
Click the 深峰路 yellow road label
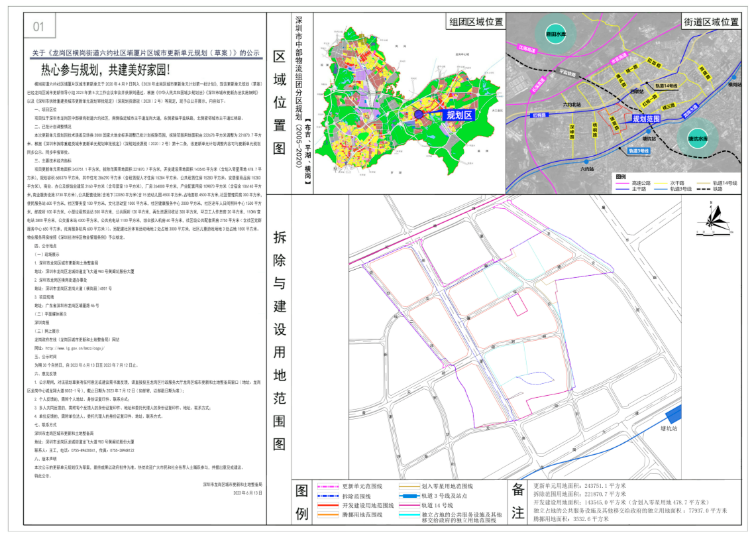pyautogui.click(x=572, y=131)
